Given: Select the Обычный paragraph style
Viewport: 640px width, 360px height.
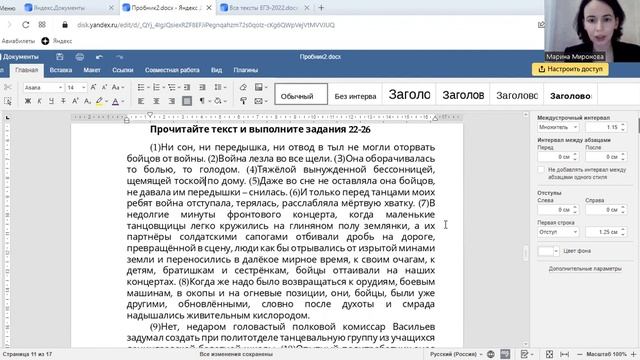Looking at the screenshot, I should click(x=301, y=94).
